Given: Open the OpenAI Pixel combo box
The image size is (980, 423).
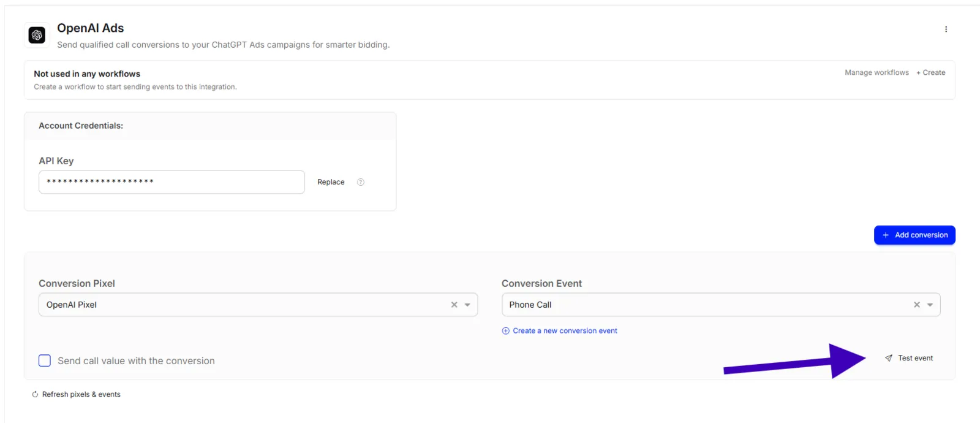Looking at the screenshot, I should pyautogui.click(x=258, y=305).
